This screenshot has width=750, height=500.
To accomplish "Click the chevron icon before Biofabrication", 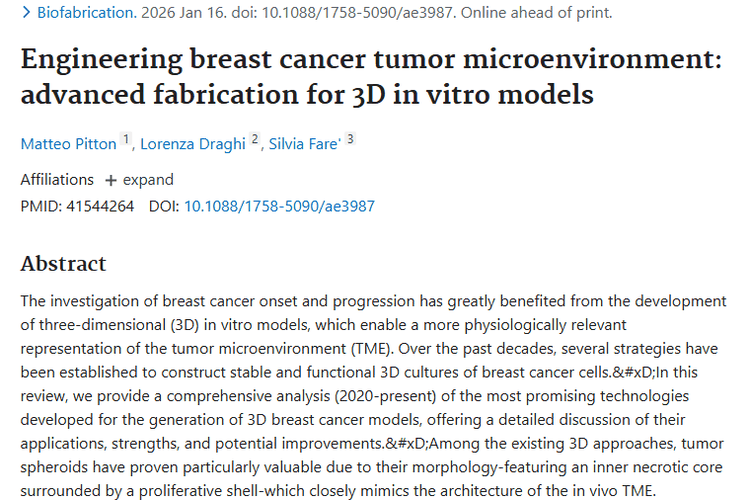I will (26, 14).
